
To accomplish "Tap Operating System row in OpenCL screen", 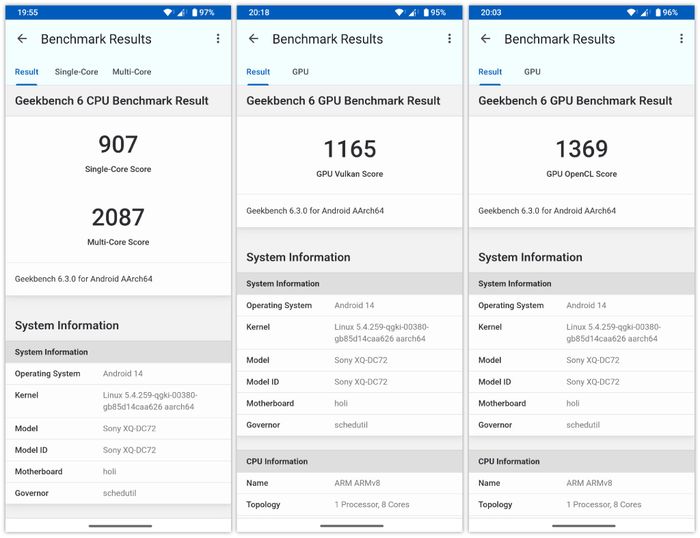I will pyautogui.click(x=582, y=305).
